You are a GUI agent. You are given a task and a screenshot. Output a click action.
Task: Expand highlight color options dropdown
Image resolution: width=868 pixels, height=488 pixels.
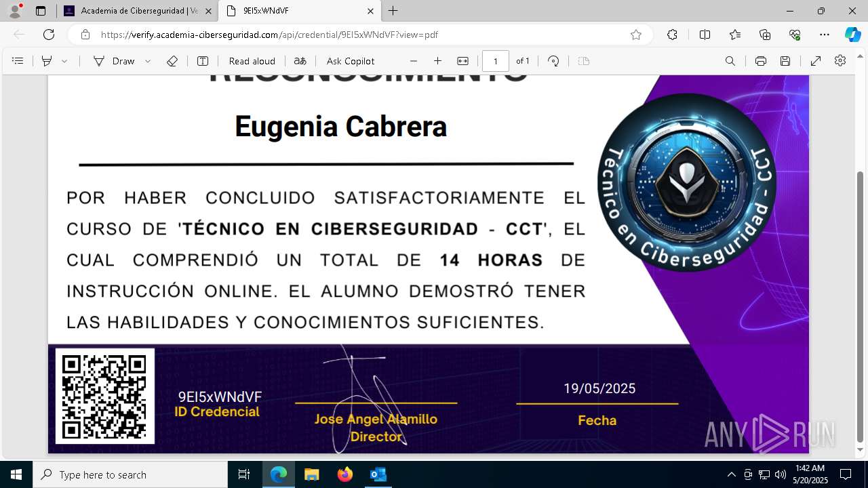point(64,61)
